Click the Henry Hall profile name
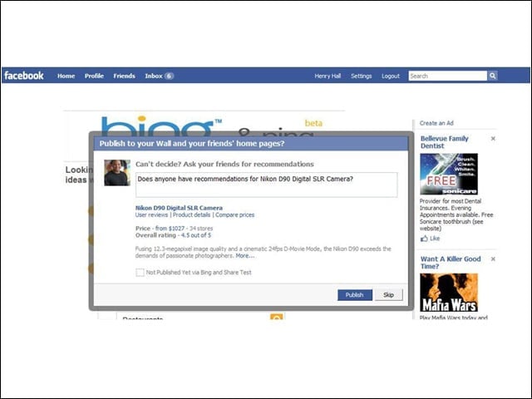Viewport: 532px width, 399px height. [328, 76]
